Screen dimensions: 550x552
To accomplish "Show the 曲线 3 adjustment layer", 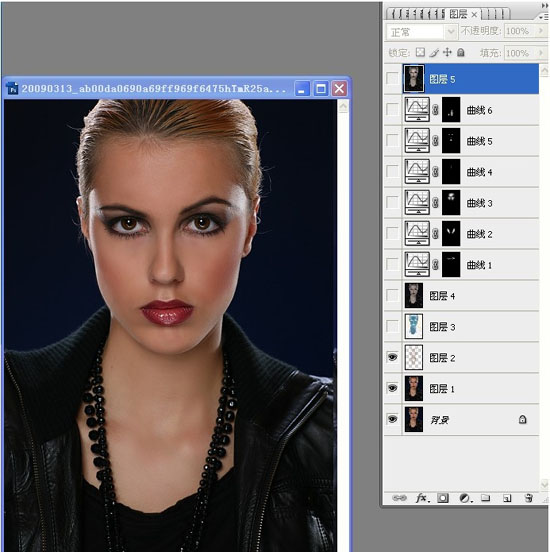I will tap(392, 202).
